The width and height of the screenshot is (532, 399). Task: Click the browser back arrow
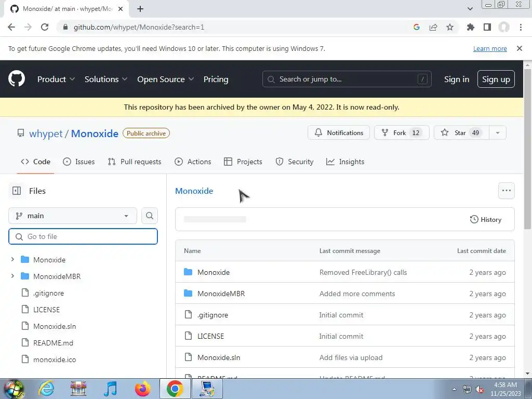point(11,27)
